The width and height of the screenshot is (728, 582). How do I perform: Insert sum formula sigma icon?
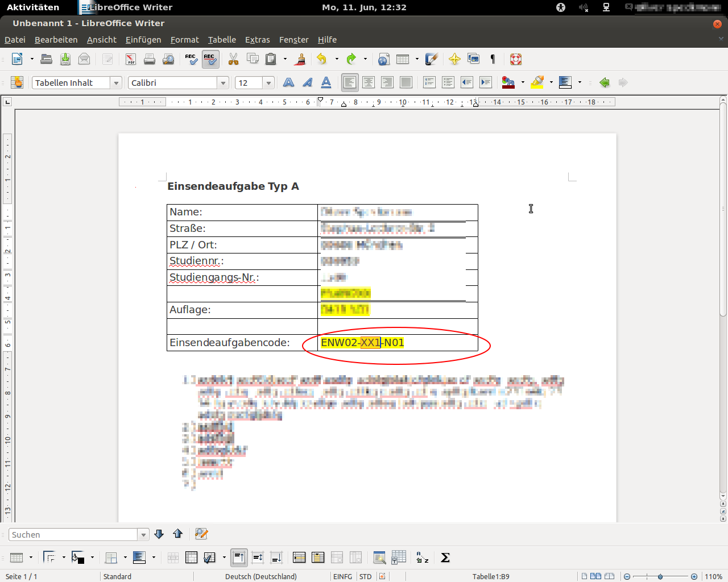coord(445,558)
